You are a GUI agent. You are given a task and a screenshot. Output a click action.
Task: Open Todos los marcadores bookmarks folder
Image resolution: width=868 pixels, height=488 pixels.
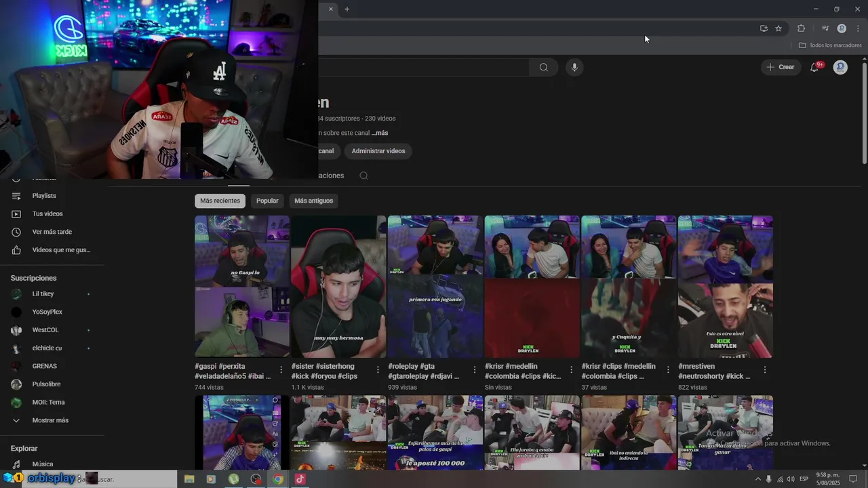tap(830, 45)
